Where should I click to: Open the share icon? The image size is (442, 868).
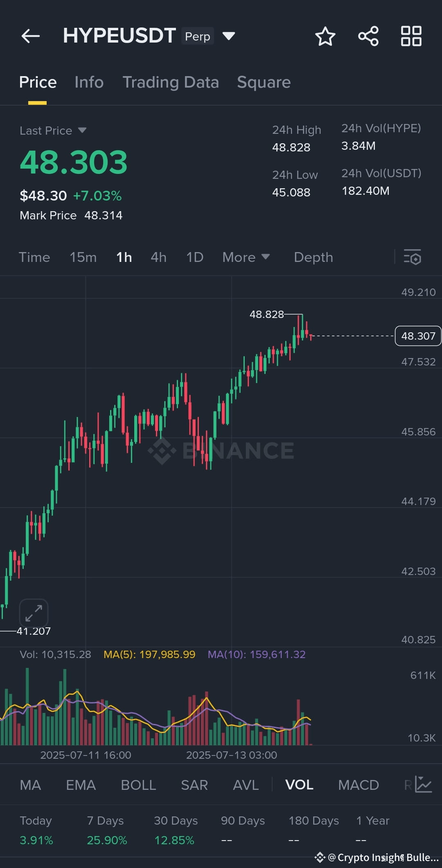(x=368, y=36)
